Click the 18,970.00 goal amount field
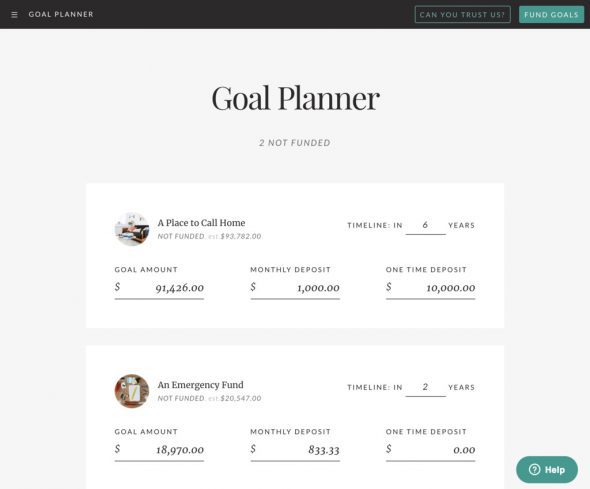Image resolution: width=590 pixels, height=489 pixels. [x=159, y=450]
